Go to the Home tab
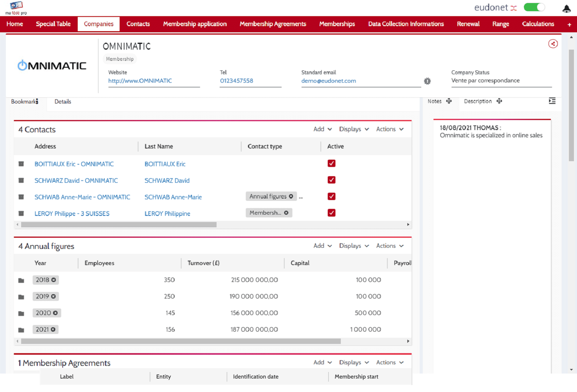Screen dimensions: 577x392 point(15,24)
